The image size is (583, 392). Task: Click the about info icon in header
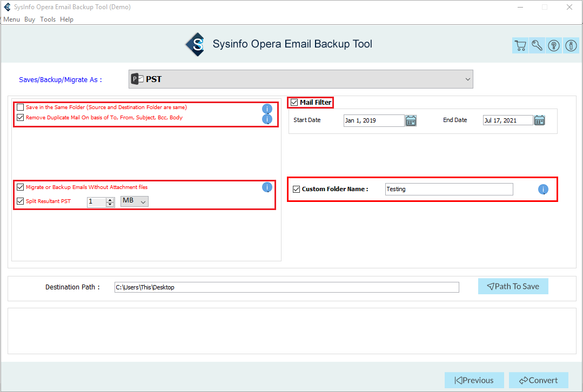tap(571, 45)
